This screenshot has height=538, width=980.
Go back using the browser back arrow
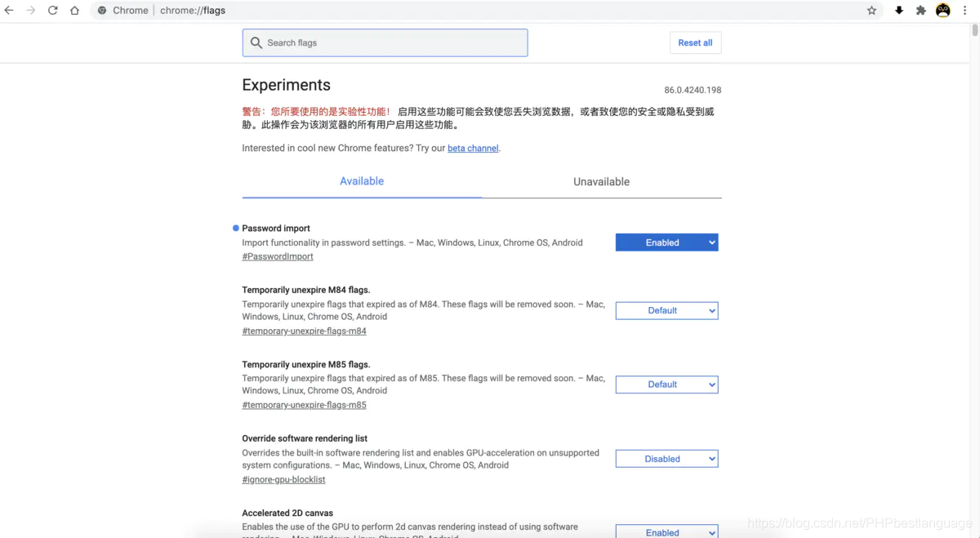coord(9,11)
